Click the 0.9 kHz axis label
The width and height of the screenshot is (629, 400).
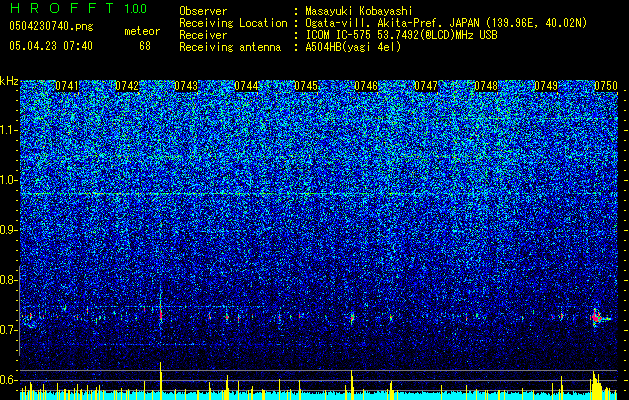pos(9,230)
